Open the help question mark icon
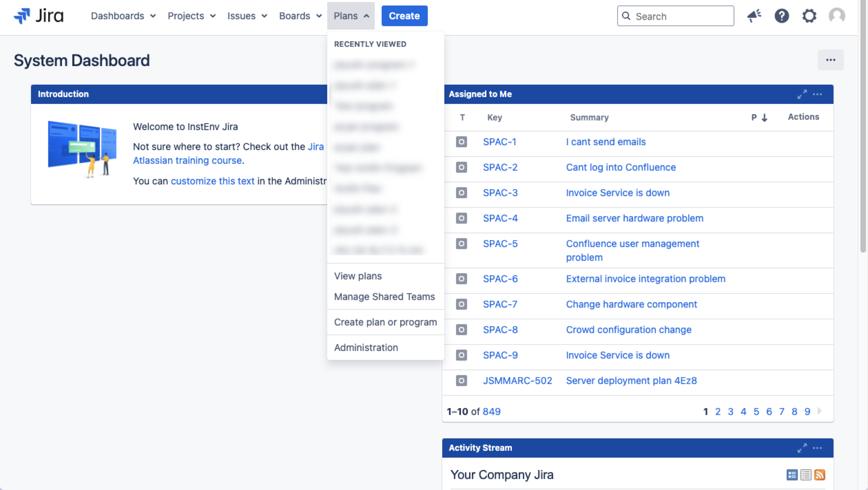The image size is (868, 490). click(782, 16)
